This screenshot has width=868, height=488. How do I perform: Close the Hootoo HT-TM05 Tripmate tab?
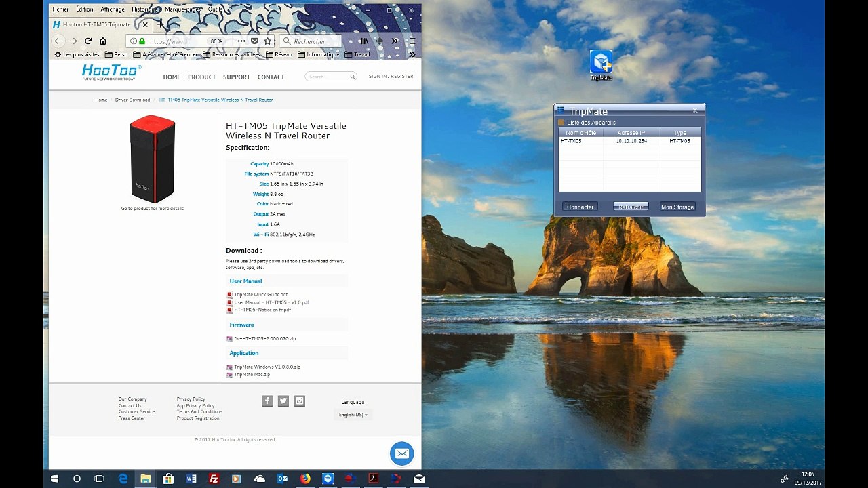pyautogui.click(x=144, y=24)
